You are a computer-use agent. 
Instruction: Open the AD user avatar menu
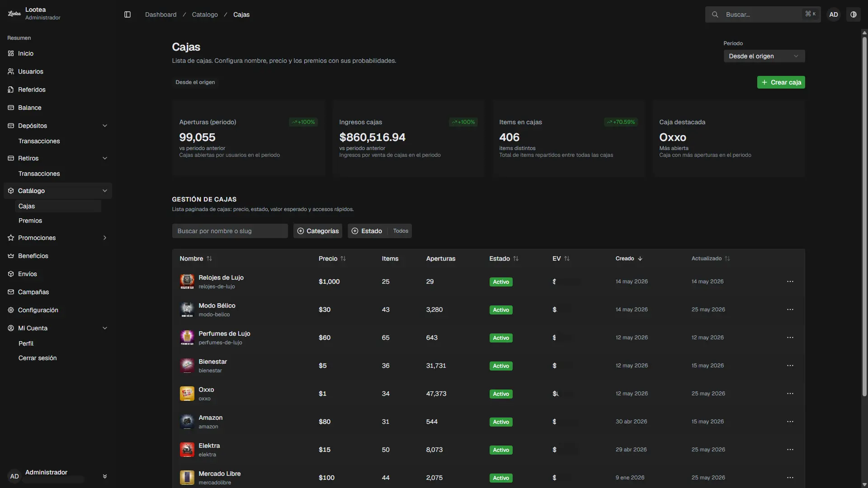[x=834, y=14]
